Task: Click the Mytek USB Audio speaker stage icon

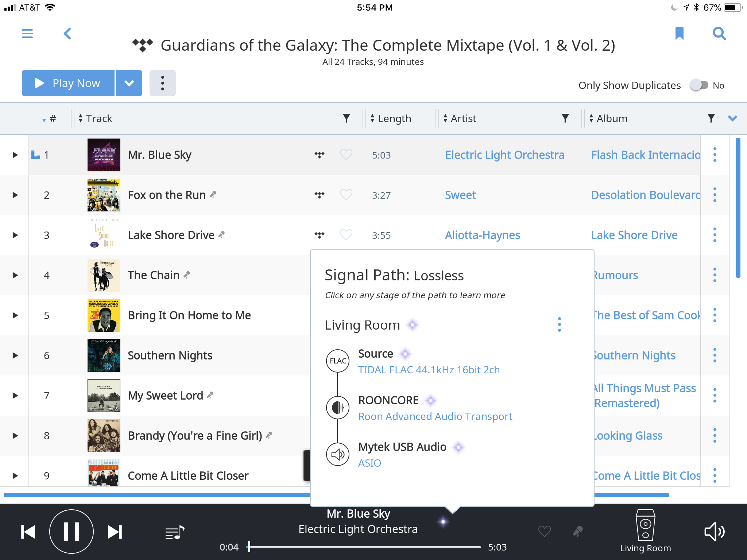Action: click(338, 454)
